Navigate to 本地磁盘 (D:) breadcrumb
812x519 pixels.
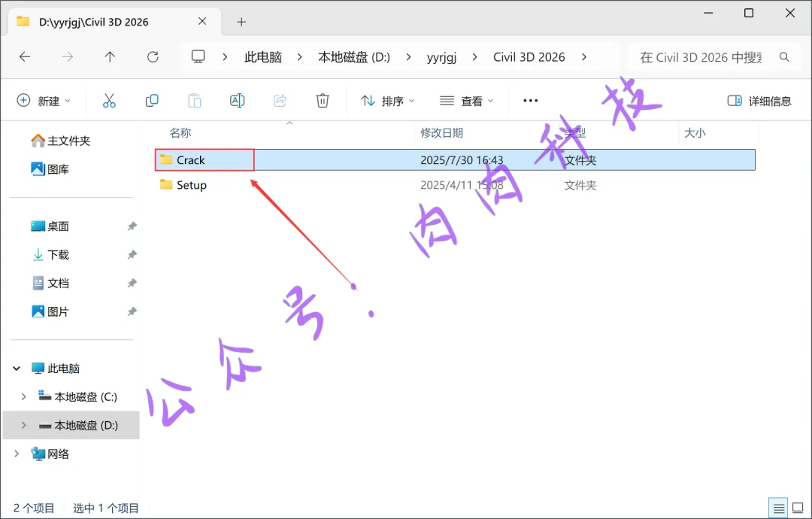coord(354,57)
